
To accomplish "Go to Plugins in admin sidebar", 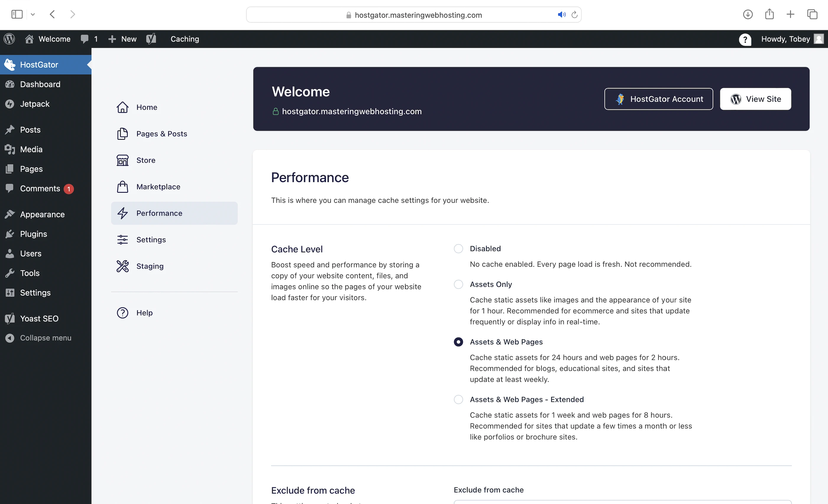I will [x=33, y=234].
